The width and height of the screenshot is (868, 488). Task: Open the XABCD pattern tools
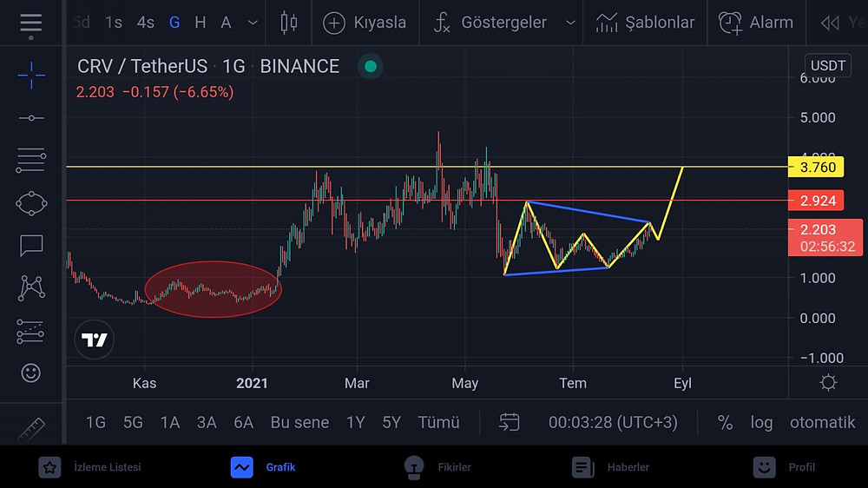coord(31,288)
